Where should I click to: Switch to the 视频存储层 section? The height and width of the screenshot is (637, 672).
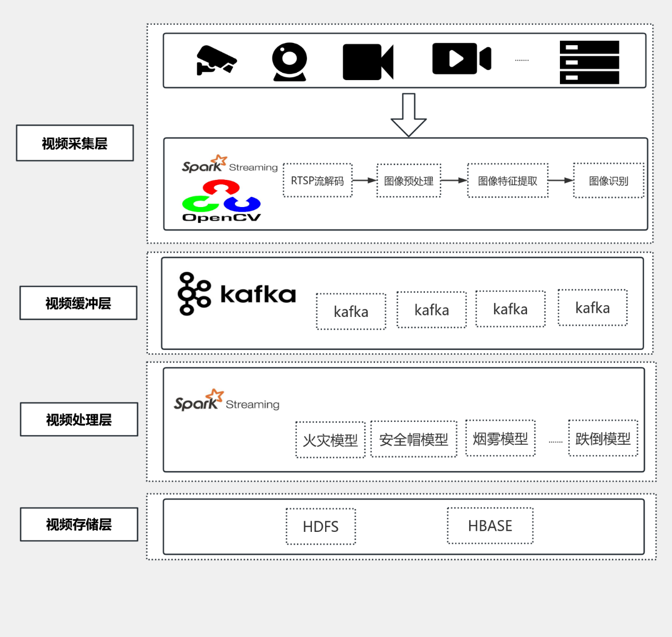click(78, 524)
